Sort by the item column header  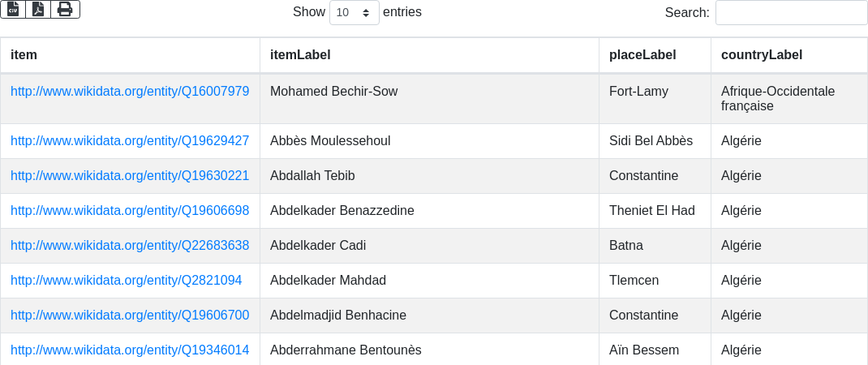pyautogui.click(x=130, y=55)
